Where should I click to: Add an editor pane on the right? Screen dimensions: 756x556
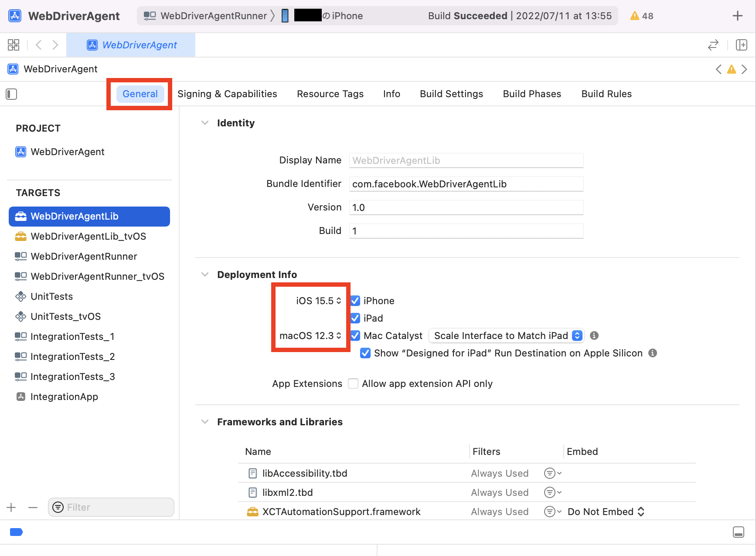(742, 45)
